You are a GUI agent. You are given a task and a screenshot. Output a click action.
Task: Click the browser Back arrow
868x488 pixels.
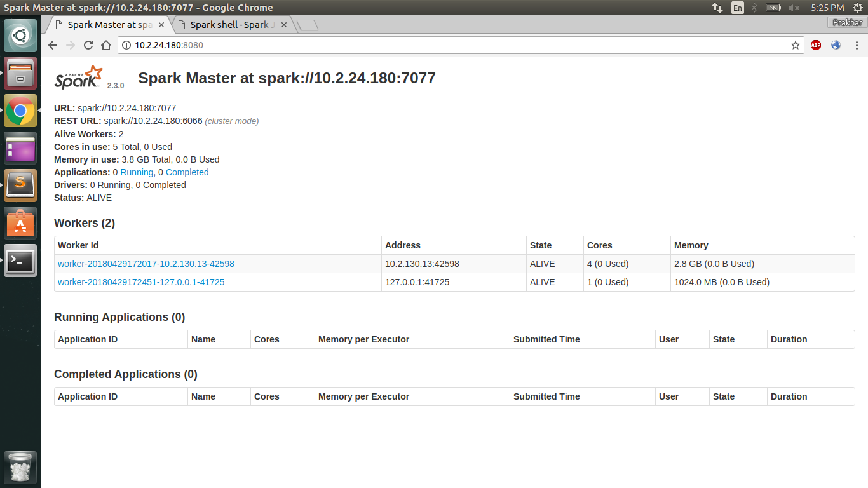pyautogui.click(x=53, y=45)
